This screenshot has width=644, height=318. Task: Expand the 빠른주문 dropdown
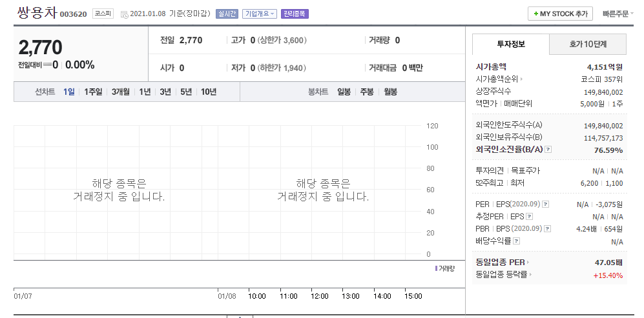(x=618, y=14)
